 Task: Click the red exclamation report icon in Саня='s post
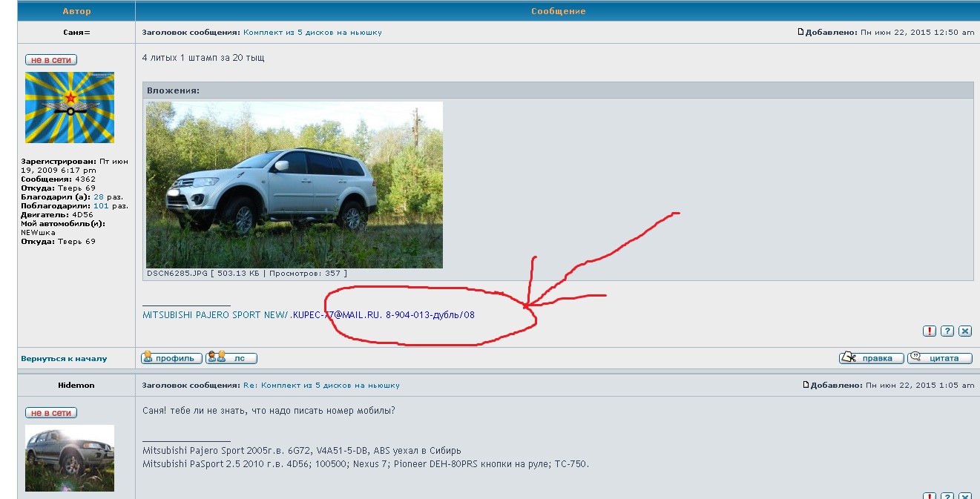929,331
